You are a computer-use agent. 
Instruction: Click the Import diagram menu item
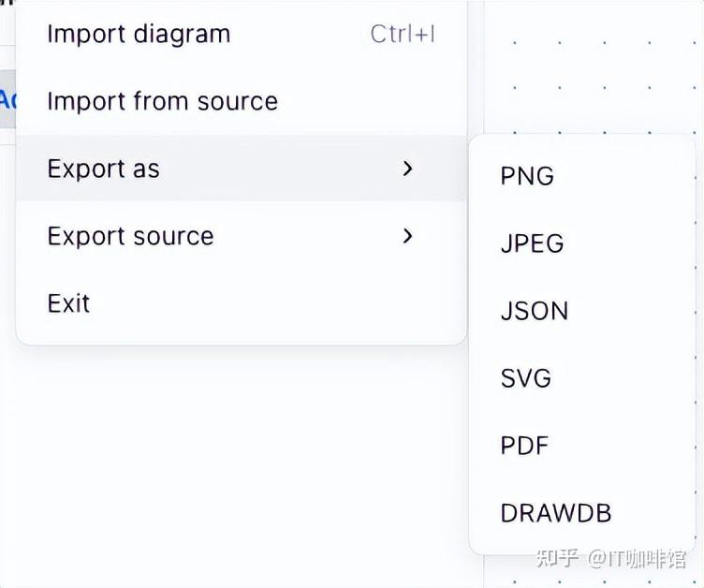tap(139, 35)
